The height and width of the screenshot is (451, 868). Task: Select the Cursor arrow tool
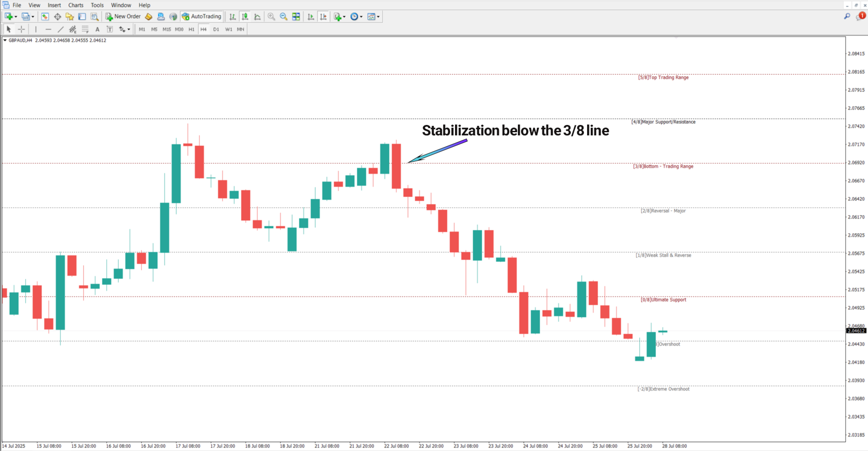[9, 29]
